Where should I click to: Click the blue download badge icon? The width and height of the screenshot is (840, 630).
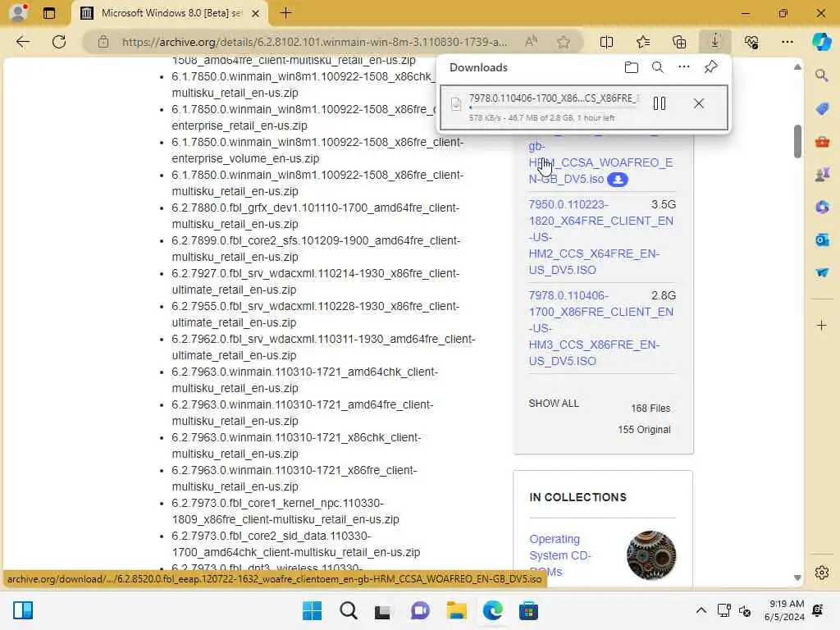(617, 180)
